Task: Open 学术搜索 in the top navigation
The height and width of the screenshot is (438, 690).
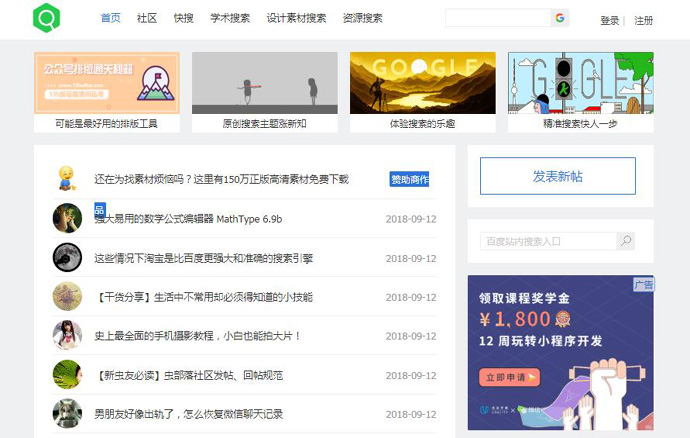Action: (230, 18)
